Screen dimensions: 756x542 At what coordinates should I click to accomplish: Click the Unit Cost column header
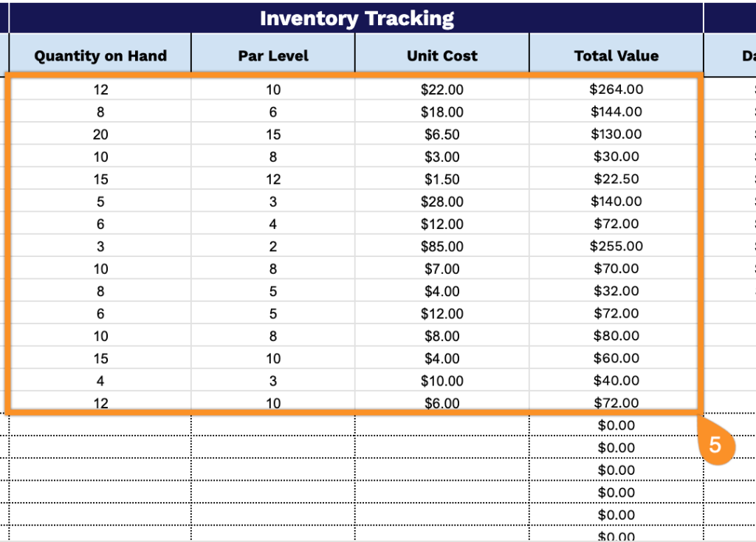[x=442, y=56]
